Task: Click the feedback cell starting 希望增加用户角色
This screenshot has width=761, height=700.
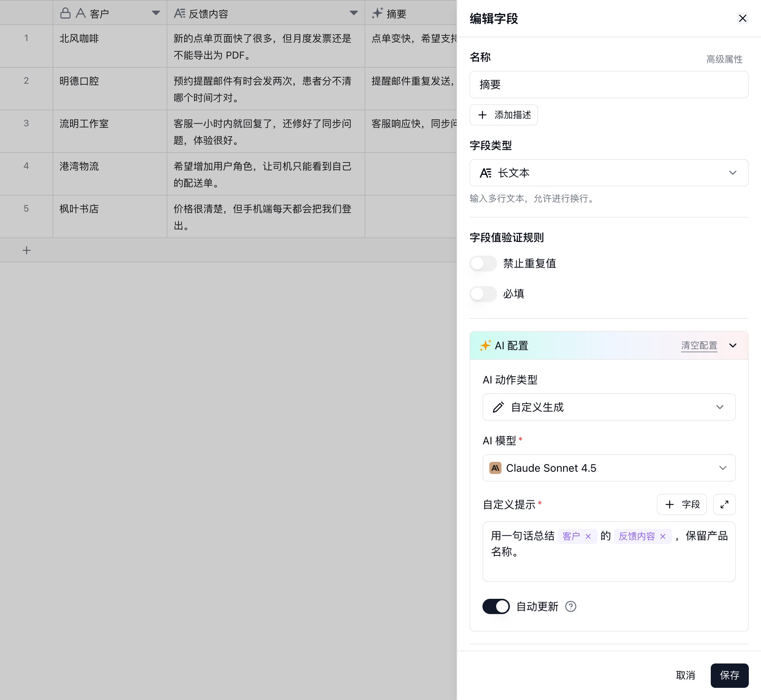Action: tap(266, 174)
